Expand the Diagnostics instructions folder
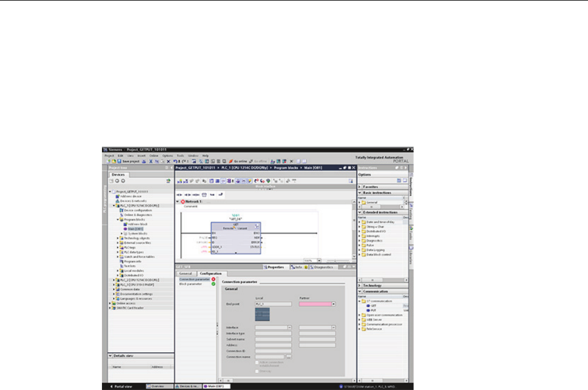Screen dimensions: 588x390 point(359,241)
